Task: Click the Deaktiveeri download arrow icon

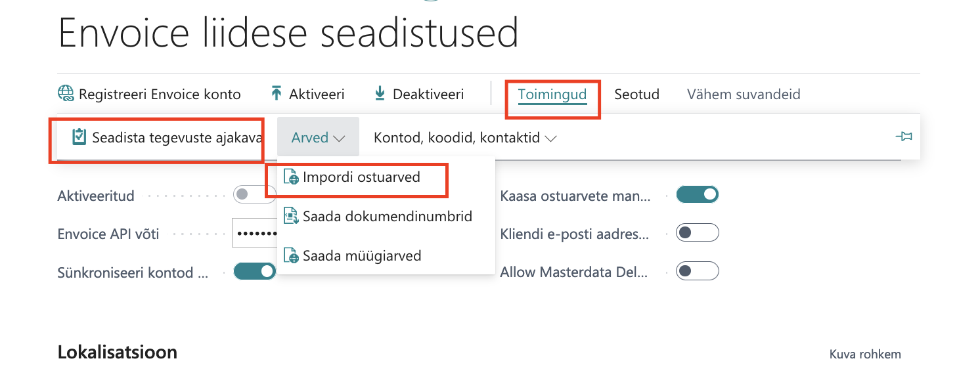Action: (380, 94)
